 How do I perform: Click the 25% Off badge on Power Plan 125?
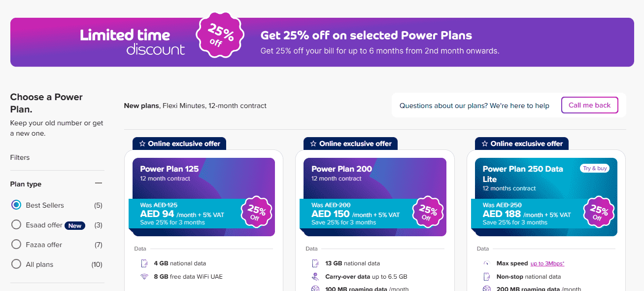[256, 213]
